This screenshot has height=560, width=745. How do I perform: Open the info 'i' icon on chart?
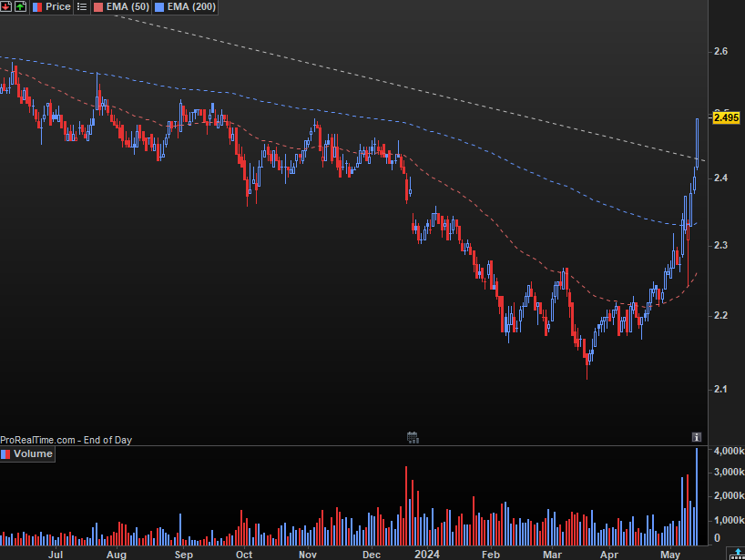click(696, 437)
